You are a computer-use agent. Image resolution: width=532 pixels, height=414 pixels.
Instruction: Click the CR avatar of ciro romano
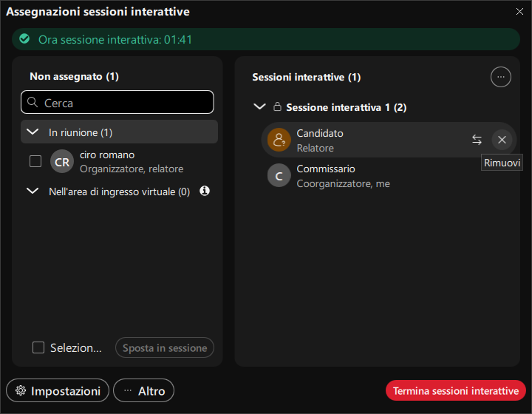[x=62, y=161]
